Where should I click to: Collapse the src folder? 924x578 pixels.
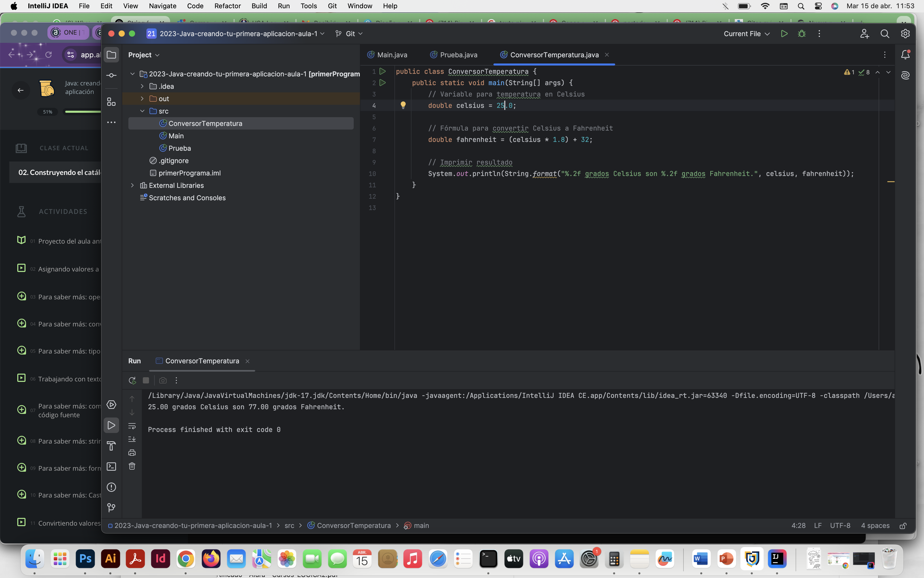click(x=142, y=111)
